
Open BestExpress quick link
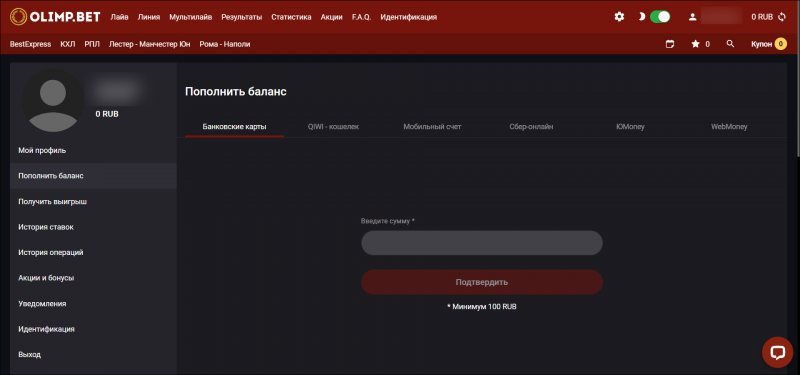pos(31,44)
